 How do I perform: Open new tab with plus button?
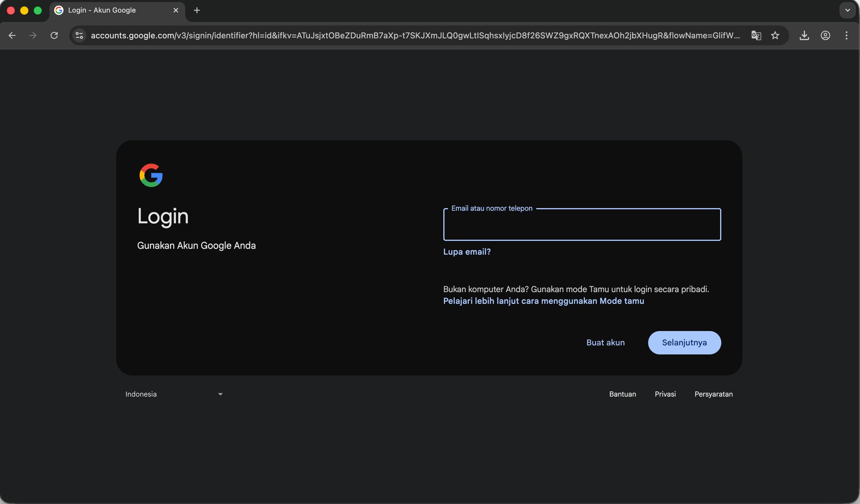197,11
